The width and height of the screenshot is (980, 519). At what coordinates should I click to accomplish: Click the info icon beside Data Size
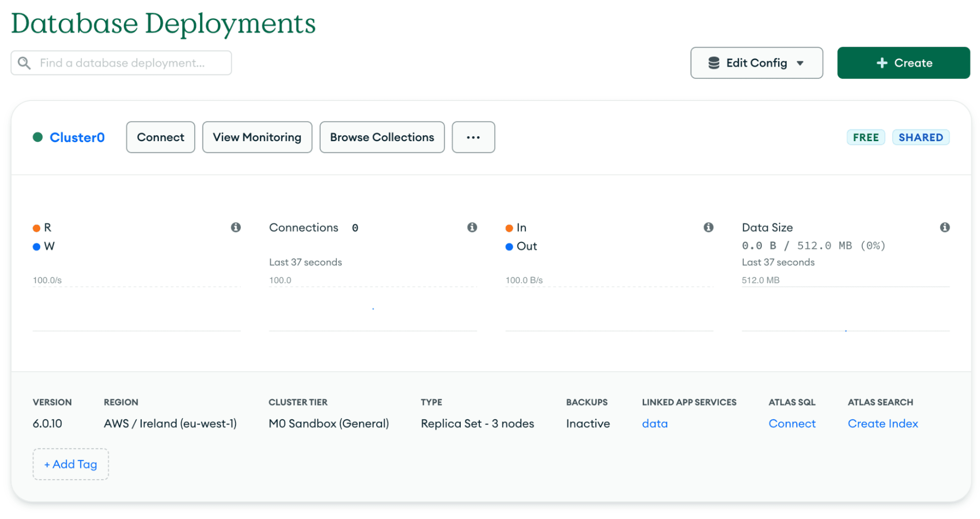click(945, 227)
